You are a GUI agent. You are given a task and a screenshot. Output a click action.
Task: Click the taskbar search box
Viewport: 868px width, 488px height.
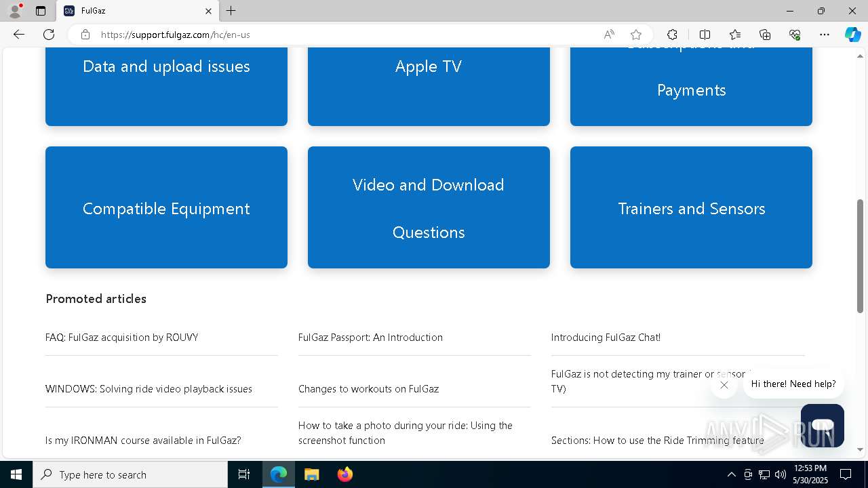coord(130,474)
